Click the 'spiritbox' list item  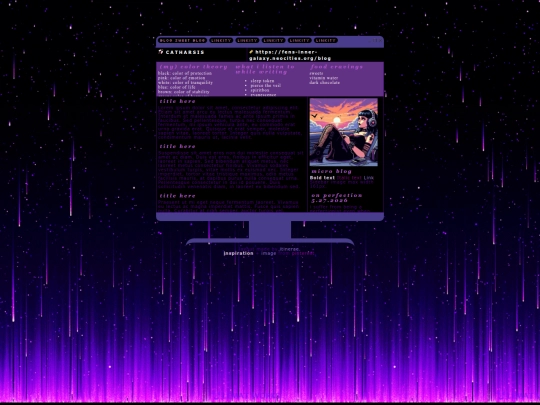click(260, 90)
